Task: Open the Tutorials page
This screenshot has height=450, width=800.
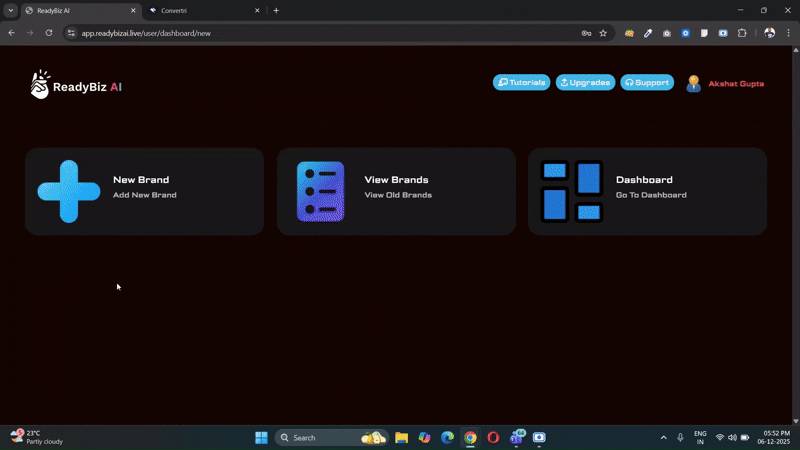Action: click(521, 83)
